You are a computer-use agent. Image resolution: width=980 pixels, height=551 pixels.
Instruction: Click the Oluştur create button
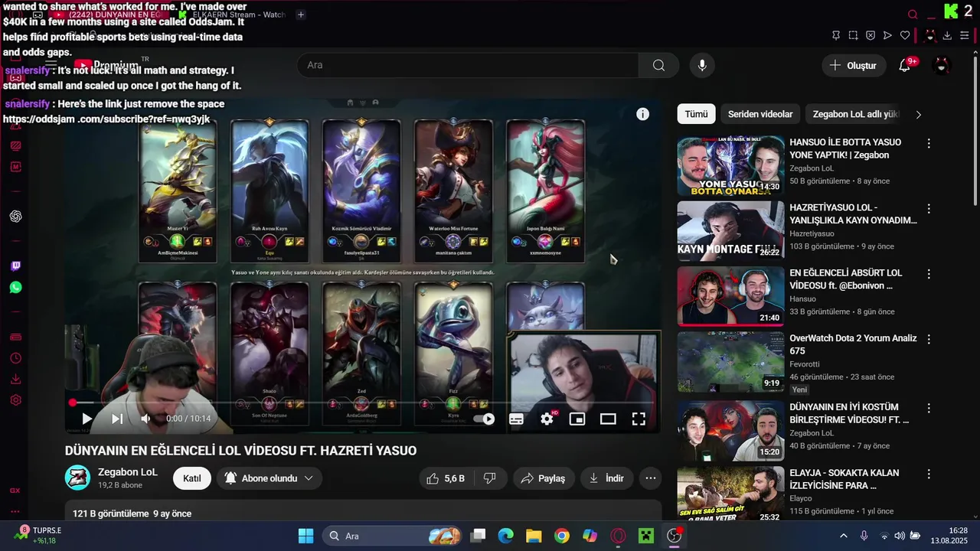pyautogui.click(x=854, y=65)
